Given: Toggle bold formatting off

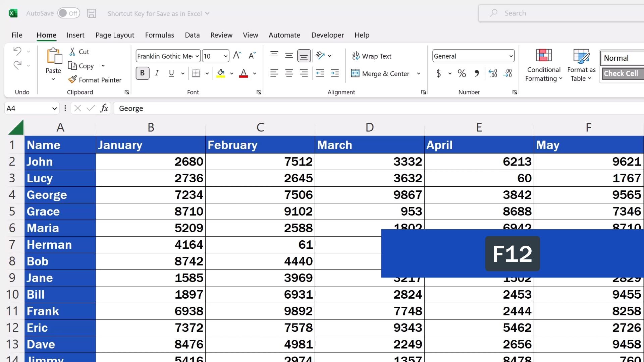Looking at the screenshot, I should [x=142, y=73].
